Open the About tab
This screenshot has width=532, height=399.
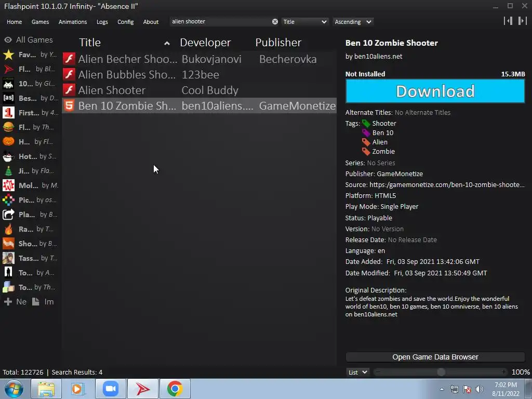pos(151,22)
